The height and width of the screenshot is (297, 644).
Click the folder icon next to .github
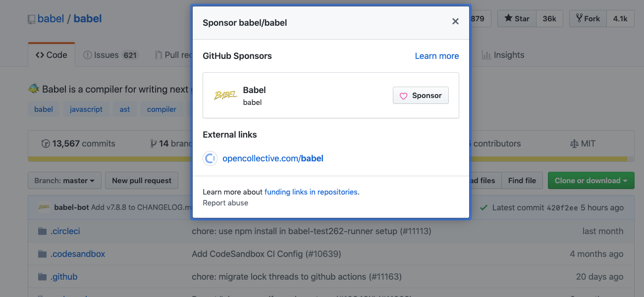(43, 277)
